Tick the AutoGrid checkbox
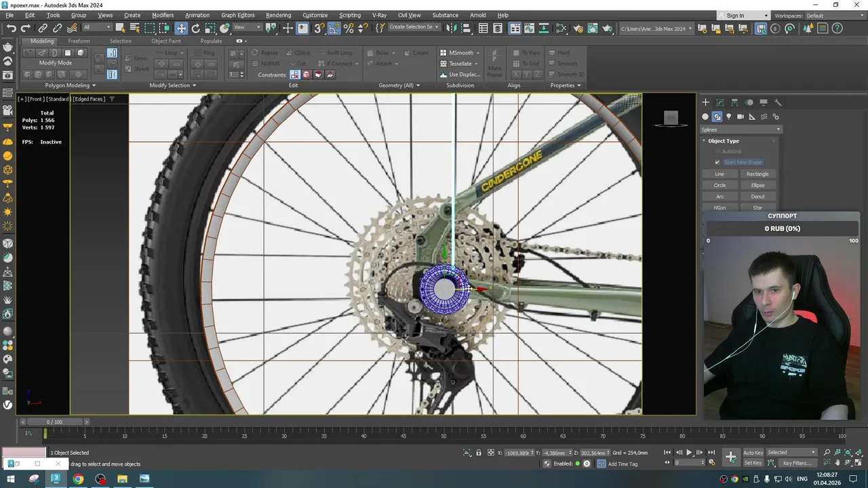The height and width of the screenshot is (488, 868). coord(717,151)
